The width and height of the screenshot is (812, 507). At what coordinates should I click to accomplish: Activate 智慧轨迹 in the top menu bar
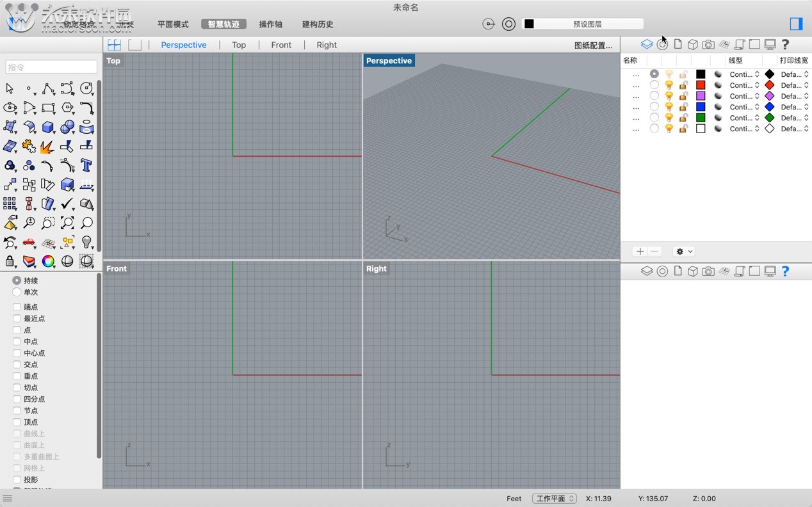[x=223, y=24]
